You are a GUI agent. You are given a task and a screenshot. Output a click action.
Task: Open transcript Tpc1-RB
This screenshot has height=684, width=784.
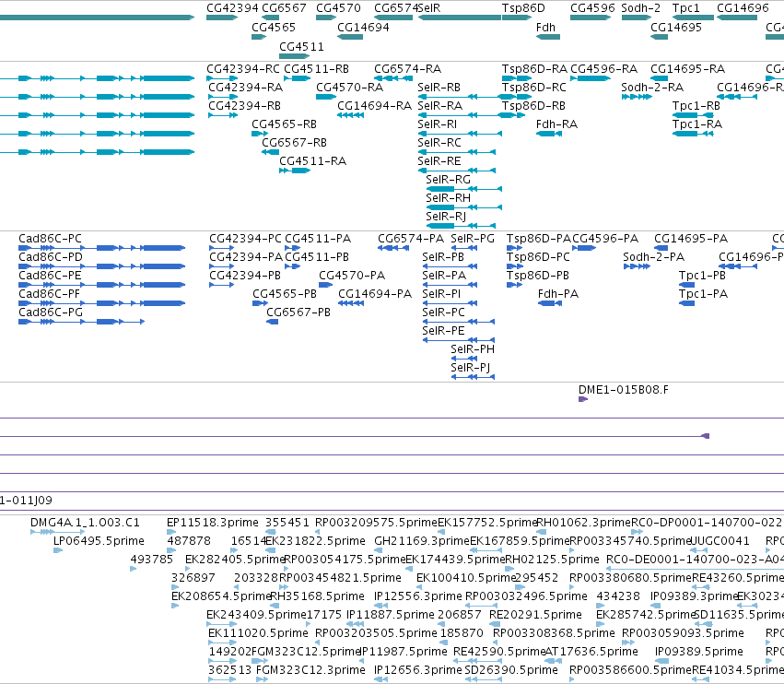point(696,106)
